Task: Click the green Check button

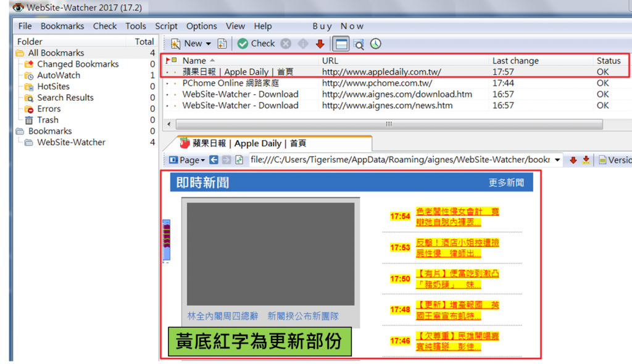Action: coord(256,44)
